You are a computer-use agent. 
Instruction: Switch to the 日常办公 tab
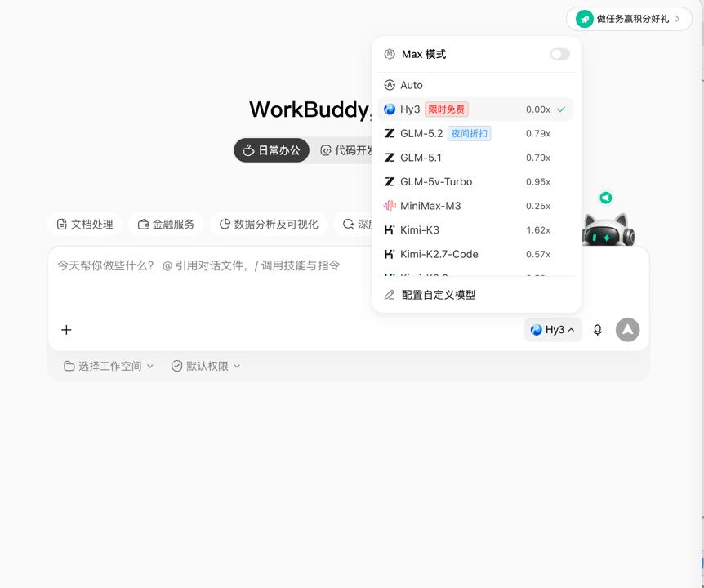[272, 150]
